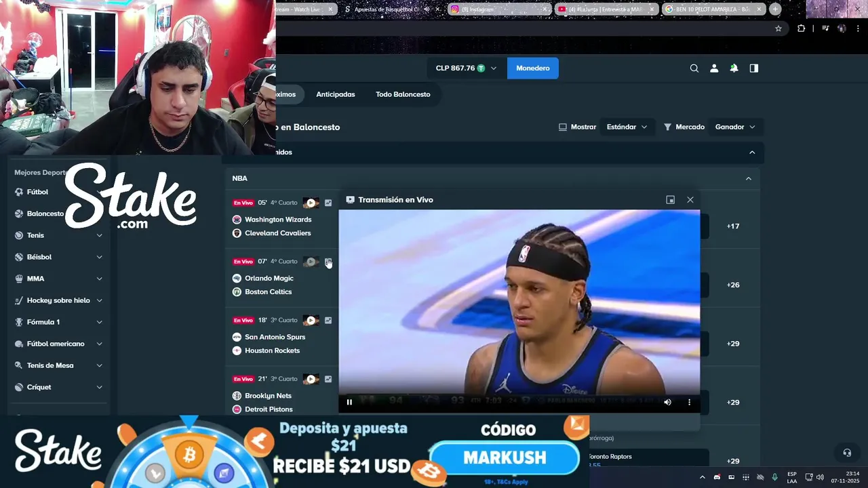Screen dimensions: 868x488
Task: Mute the live stream volume
Action: pyautogui.click(x=667, y=402)
